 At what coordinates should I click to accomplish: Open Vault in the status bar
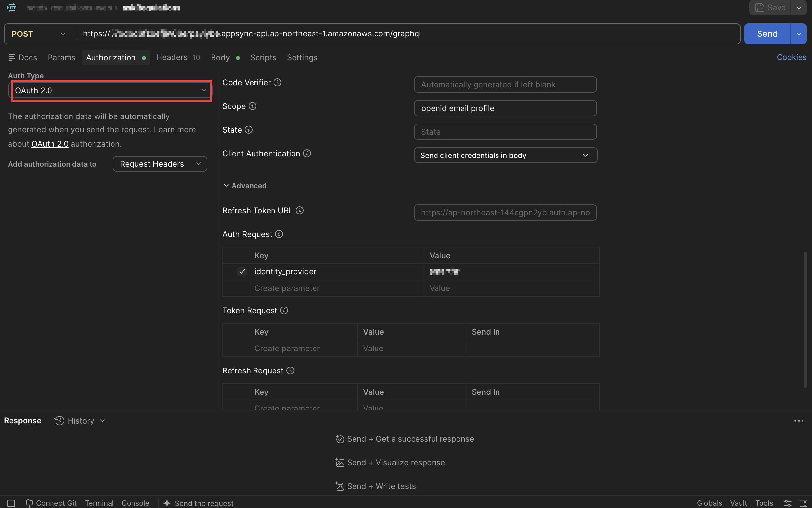tap(739, 503)
